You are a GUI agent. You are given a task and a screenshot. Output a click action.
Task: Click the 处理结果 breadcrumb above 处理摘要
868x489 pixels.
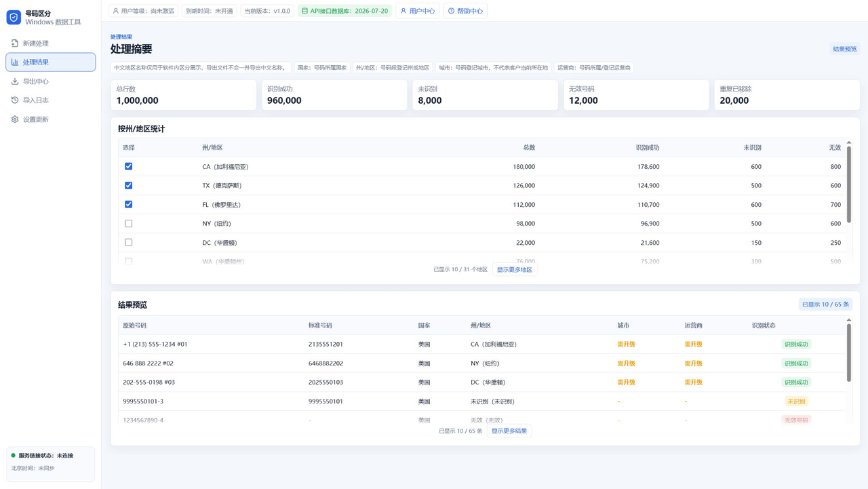point(121,37)
